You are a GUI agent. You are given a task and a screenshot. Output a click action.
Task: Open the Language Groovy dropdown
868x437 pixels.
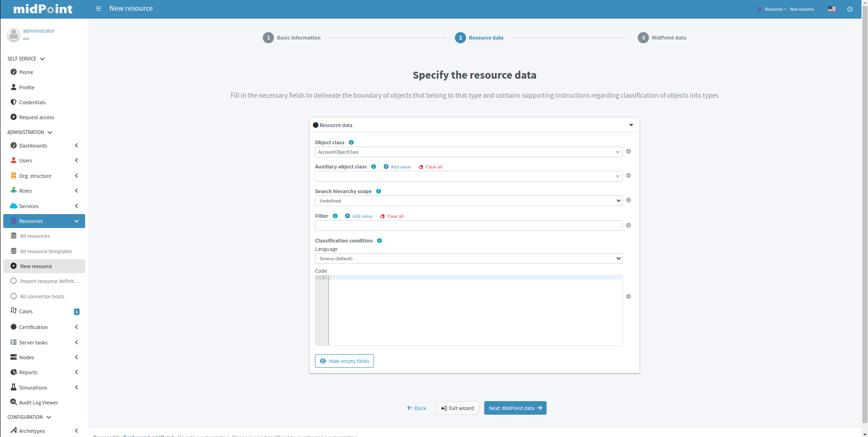click(468, 259)
